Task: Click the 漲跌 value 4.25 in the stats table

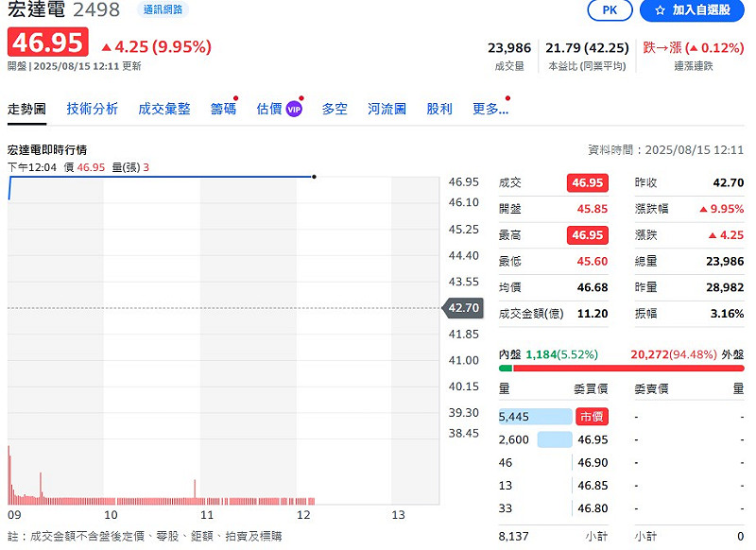Action: pos(726,235)
